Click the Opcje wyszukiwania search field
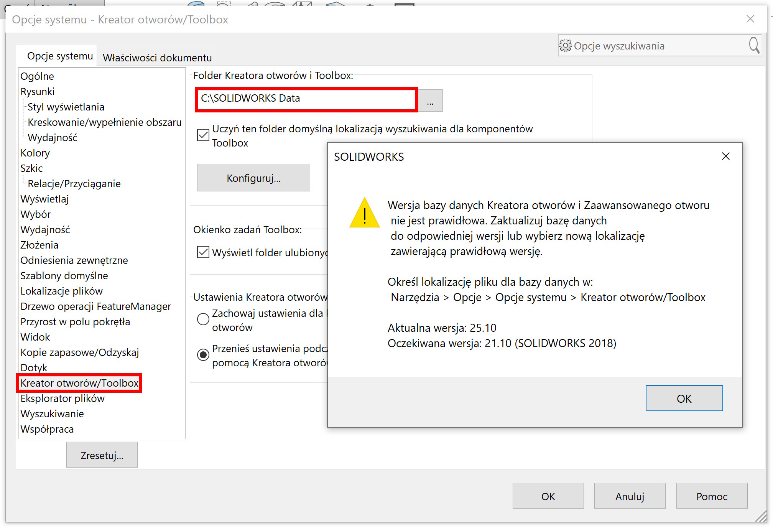This screenshot has height=532, width=773. (660, 46)
